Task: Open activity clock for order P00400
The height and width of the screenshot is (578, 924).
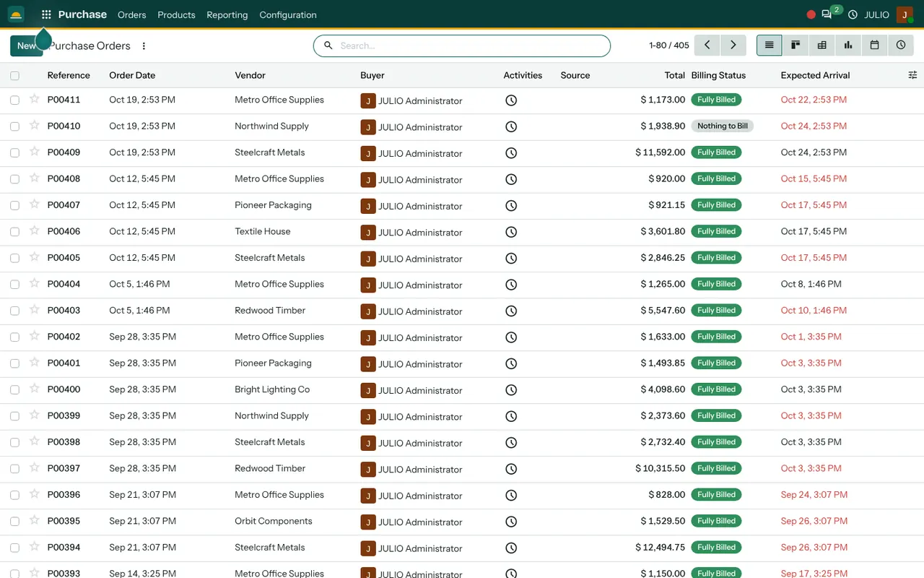Action: click(x=511, y=390)
